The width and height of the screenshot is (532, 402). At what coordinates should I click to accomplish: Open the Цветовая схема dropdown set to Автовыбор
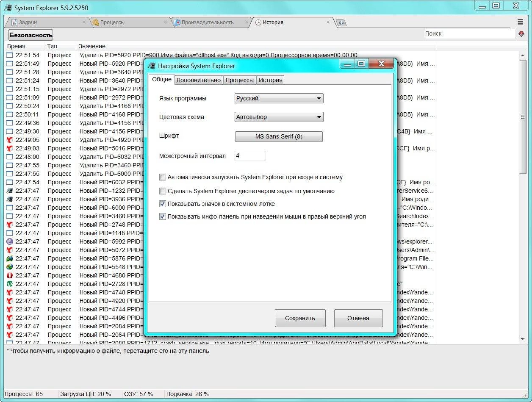point(279,117)
